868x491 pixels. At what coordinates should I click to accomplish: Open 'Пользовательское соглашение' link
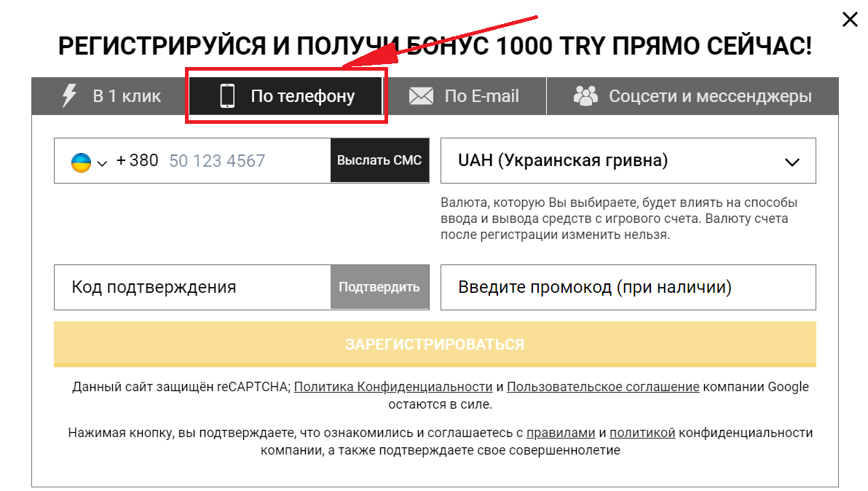pos(603,387)
